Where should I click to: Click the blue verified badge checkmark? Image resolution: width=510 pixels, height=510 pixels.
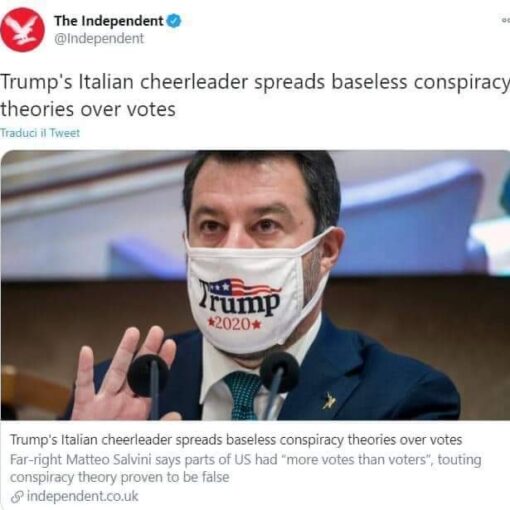coord(174,21)
